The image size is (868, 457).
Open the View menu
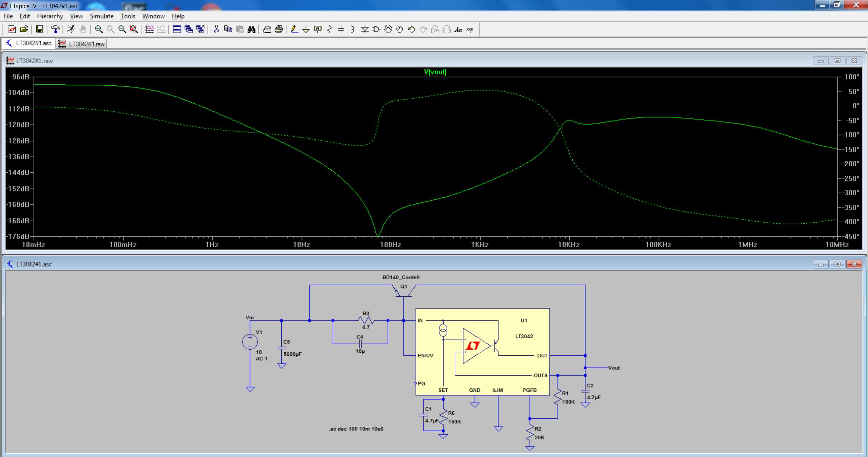click(x=76, y=16)
